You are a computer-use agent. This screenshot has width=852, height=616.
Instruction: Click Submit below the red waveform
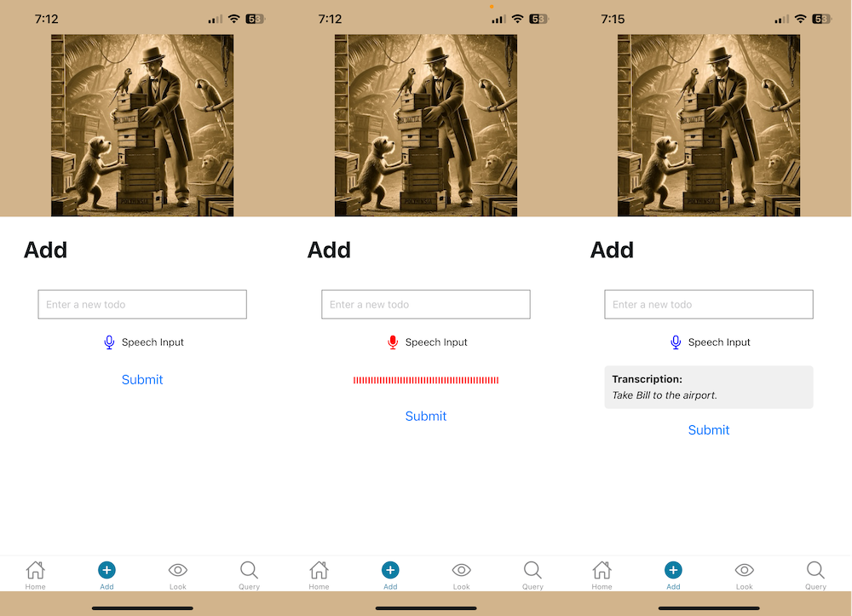click(426, 416)
